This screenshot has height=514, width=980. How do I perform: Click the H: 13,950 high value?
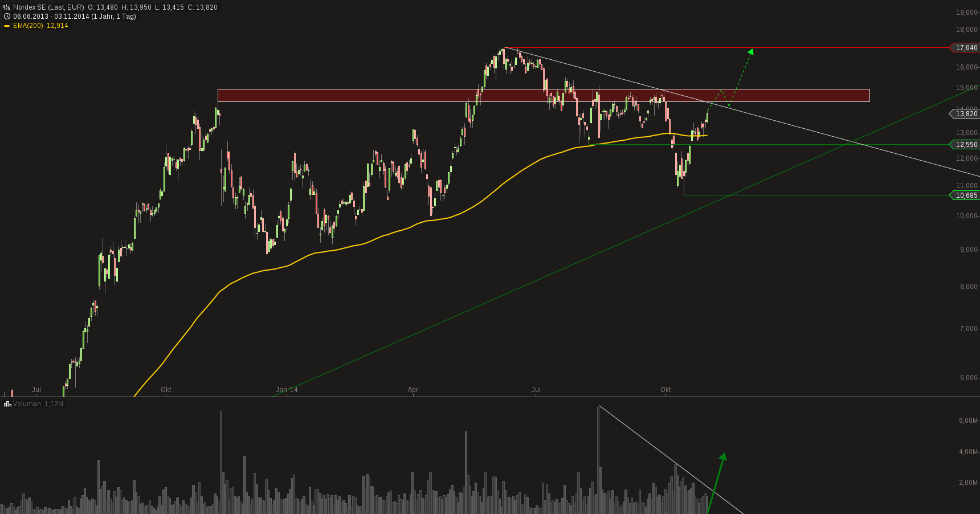pyautogui.click(x=136, y=7)
